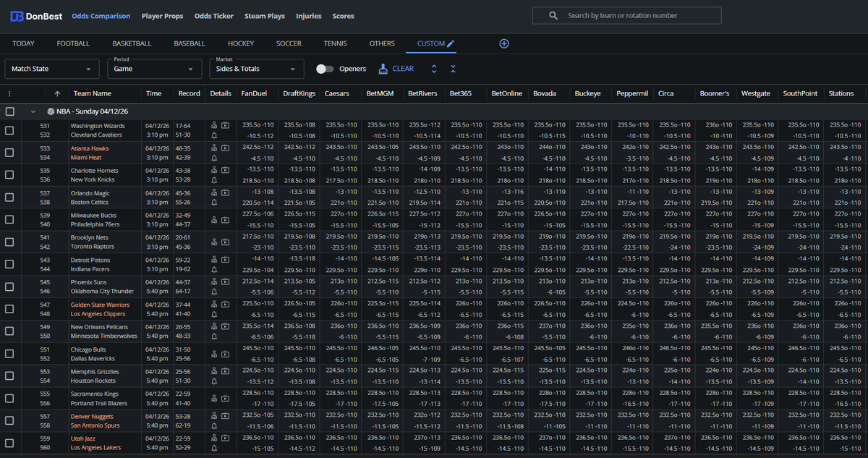The width and height of the screenshot is (868, 458).
Task: Click the sort ascending arrow column header
Action: tap(57, 93)
